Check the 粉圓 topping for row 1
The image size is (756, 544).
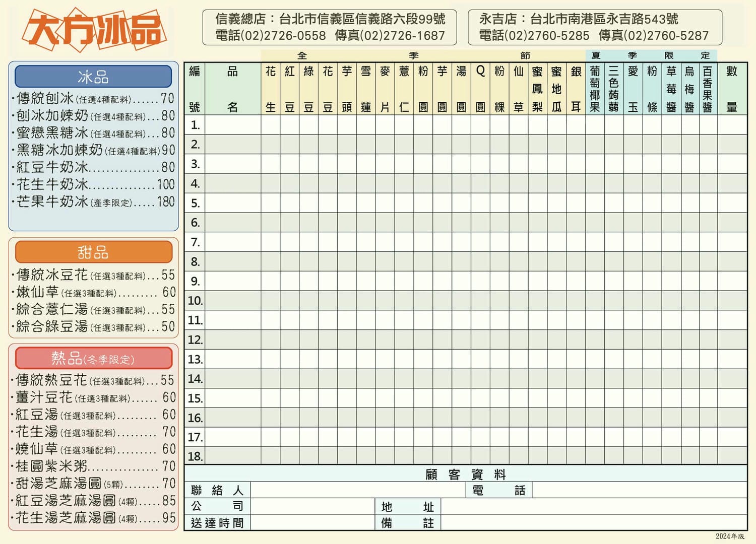point(423,125)
